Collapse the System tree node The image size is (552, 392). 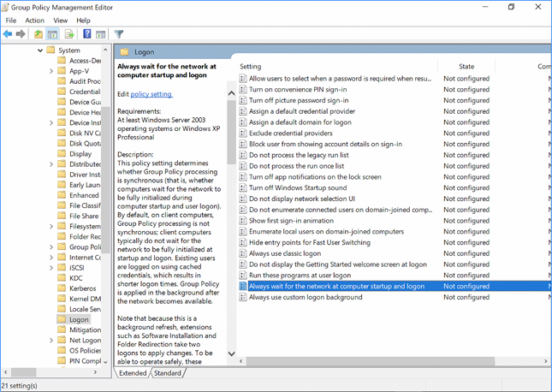40,50
